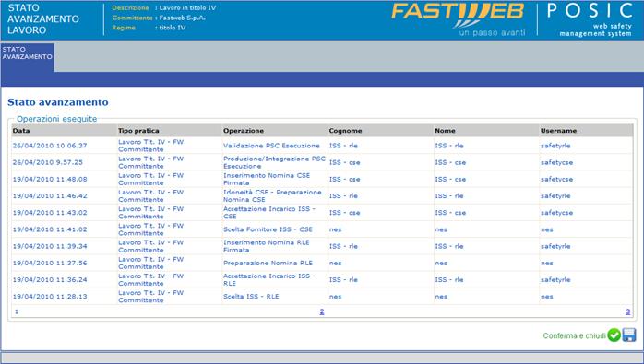Click the Tipo pratica column header
Screen dimensions: 644x364
[x=138, y=131]
